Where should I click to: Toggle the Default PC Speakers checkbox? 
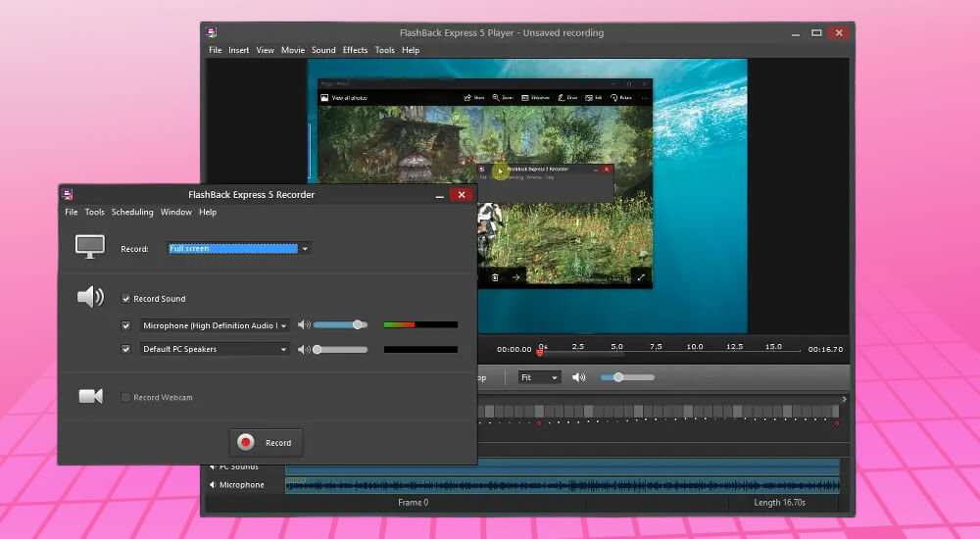click(125, 349)
